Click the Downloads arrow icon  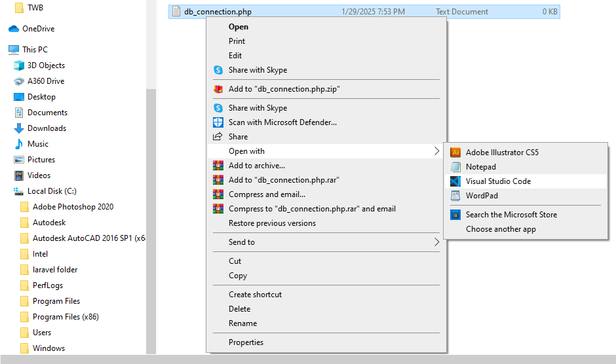(x=19, y=128)
